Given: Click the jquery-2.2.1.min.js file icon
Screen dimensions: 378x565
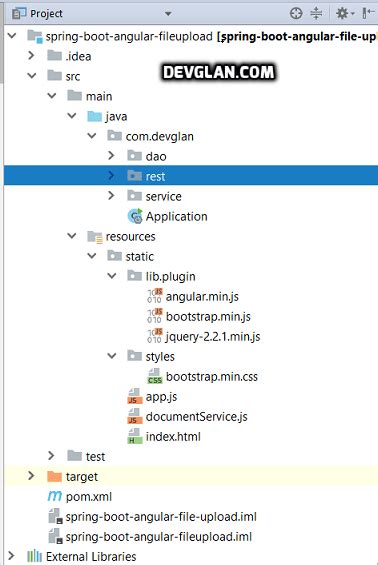Looking at the screenshot, I should pos(155,336).
